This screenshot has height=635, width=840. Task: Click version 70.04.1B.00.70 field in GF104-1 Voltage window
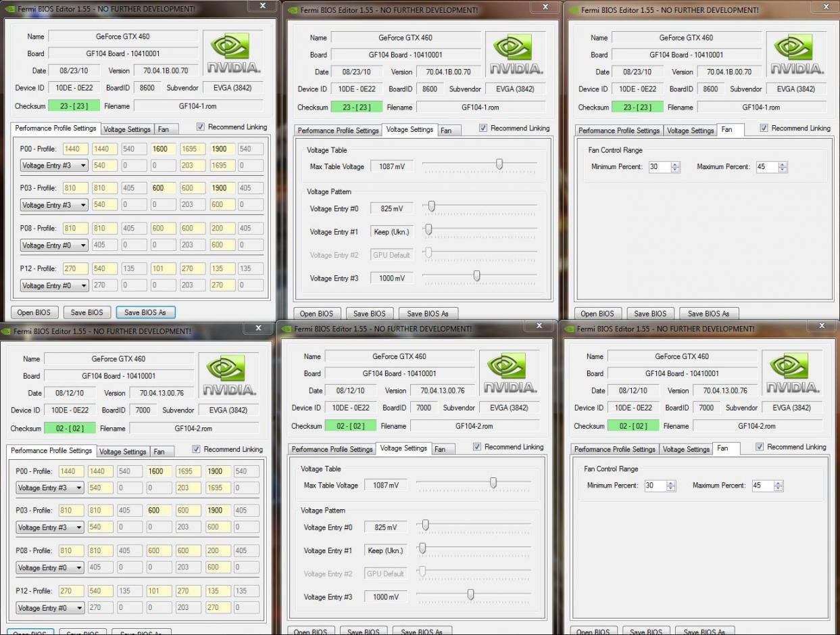click(449, 72)
